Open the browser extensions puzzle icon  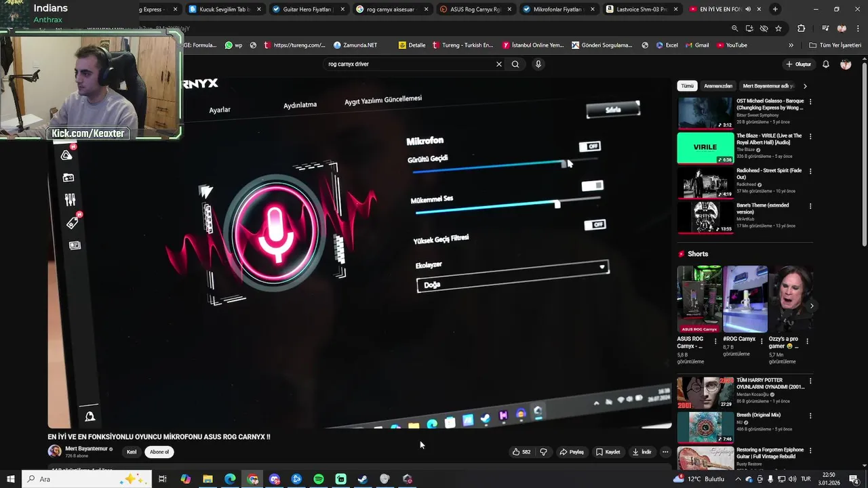801,28
